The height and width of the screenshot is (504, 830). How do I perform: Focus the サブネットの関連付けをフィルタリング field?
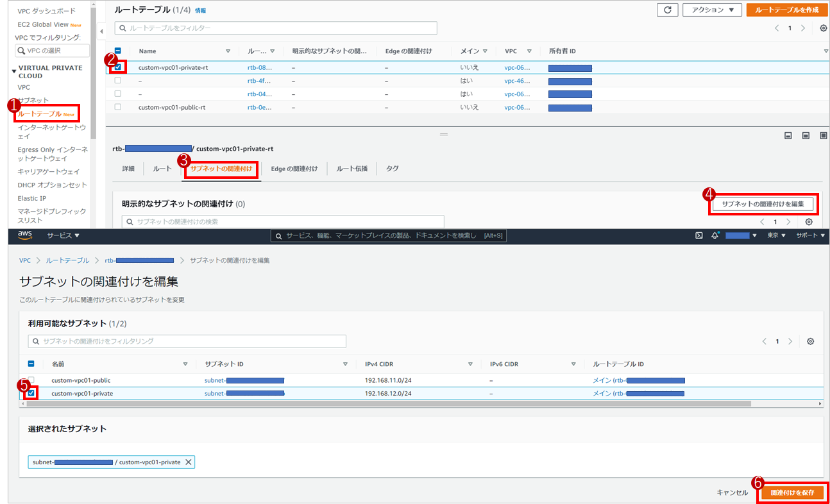click(x=187, y=341)
